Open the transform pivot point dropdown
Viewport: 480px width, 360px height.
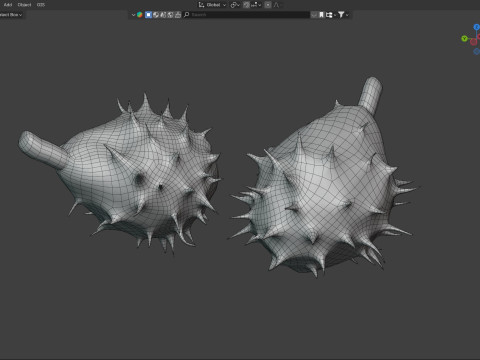235,5
